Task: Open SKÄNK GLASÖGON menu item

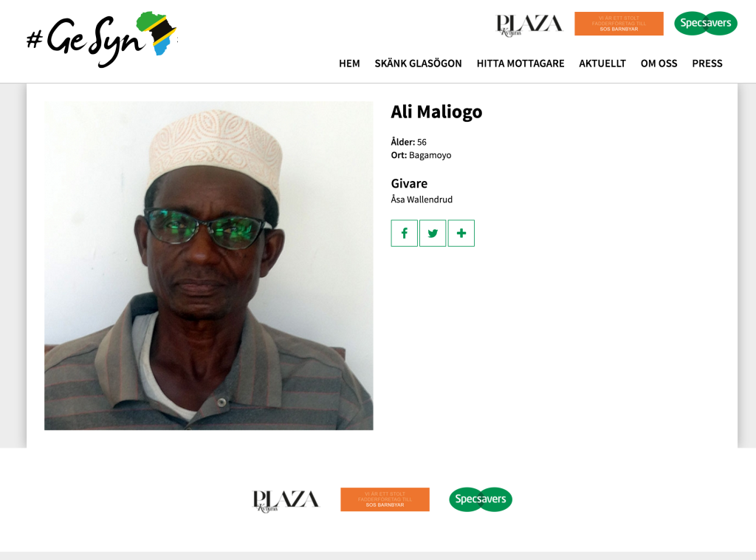Action: pos(418,64)
